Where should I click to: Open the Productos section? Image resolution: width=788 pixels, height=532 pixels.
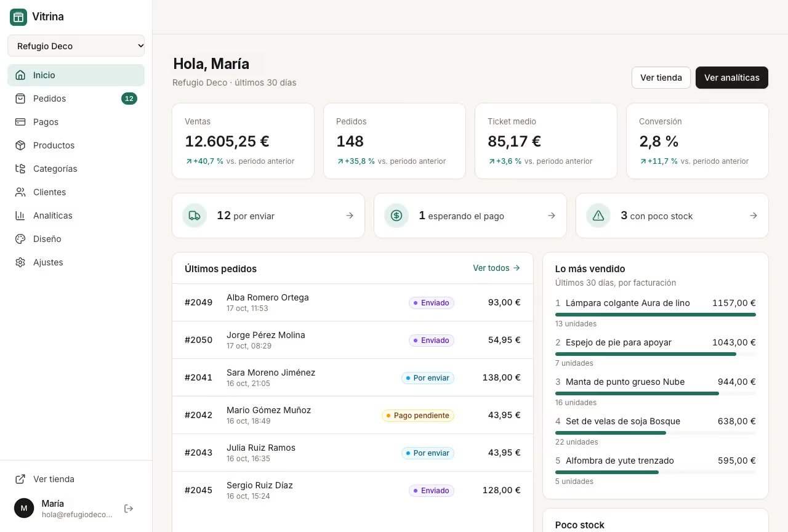coord(76,145)
